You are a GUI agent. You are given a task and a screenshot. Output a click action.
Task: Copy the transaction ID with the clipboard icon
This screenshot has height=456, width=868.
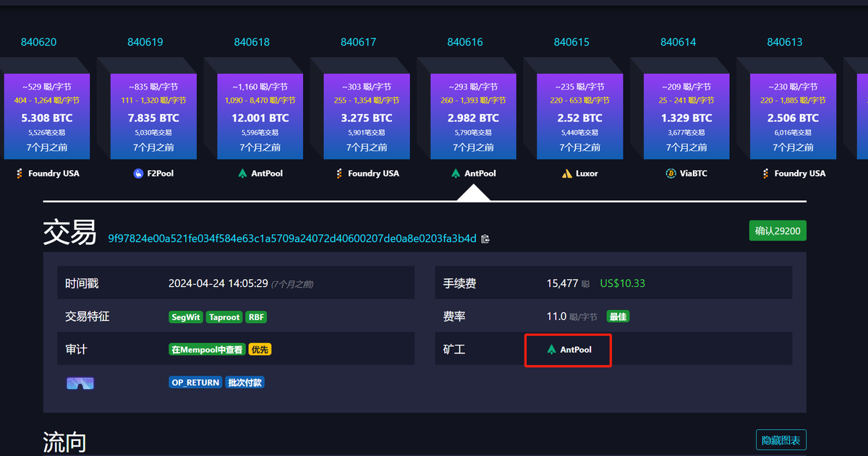tap(485, 238)
